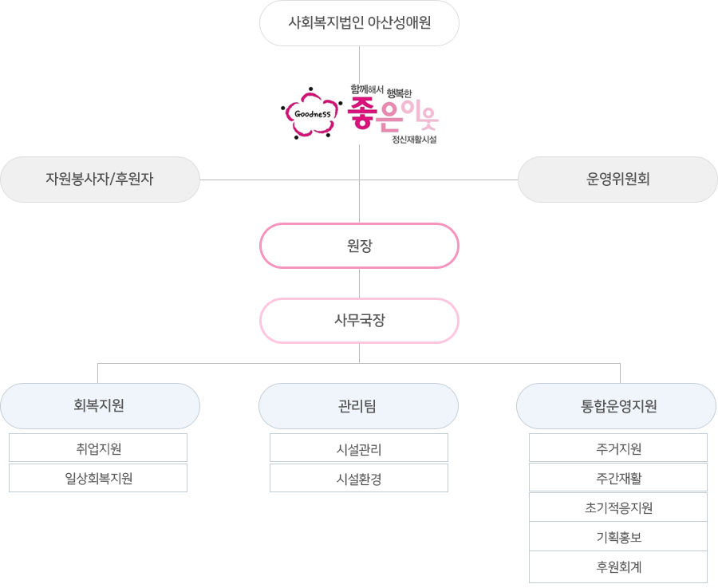Click the Goodness flower logo icon
718x588 pixels.
tap(311, 113)
